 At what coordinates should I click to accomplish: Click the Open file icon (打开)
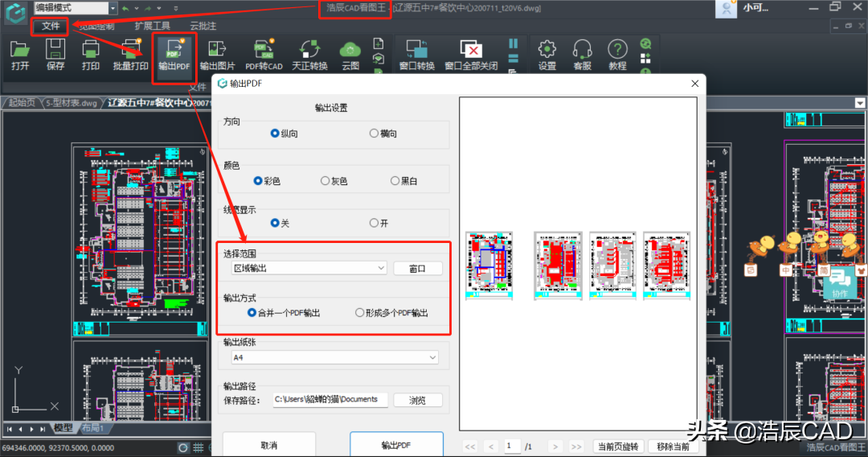20,55
